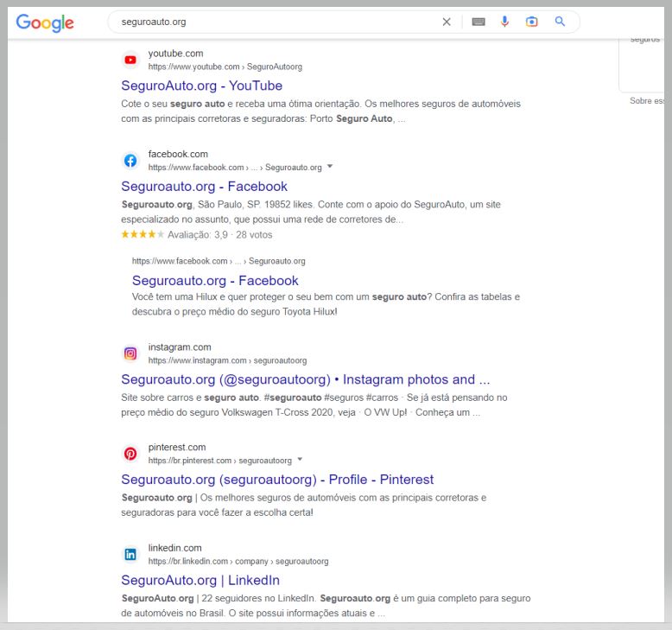Expand options arrow beside pinterest.com URL
Screen dimensions: 672x630
point(300,459)
